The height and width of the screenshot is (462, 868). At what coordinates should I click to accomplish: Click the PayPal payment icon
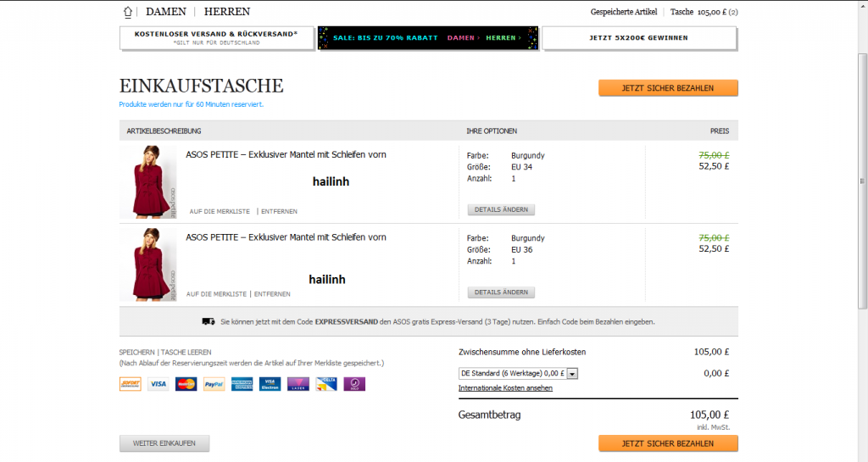tap(214, 384)
